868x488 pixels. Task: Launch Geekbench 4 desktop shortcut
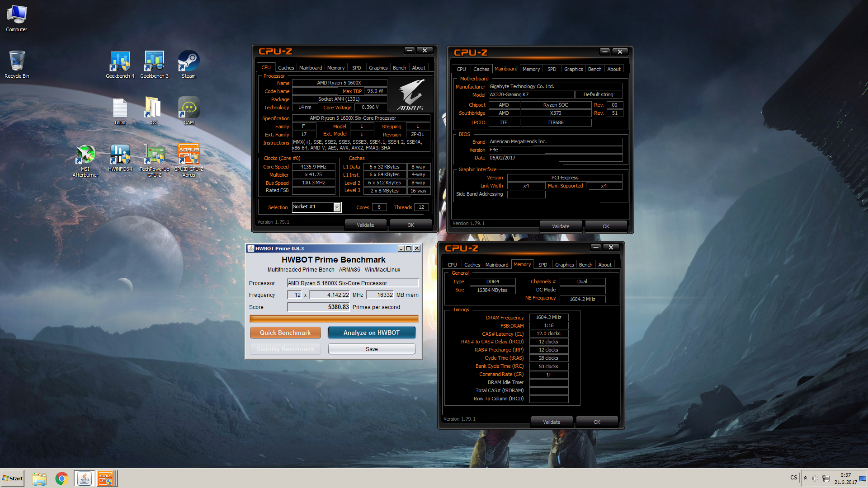(120, 65)
